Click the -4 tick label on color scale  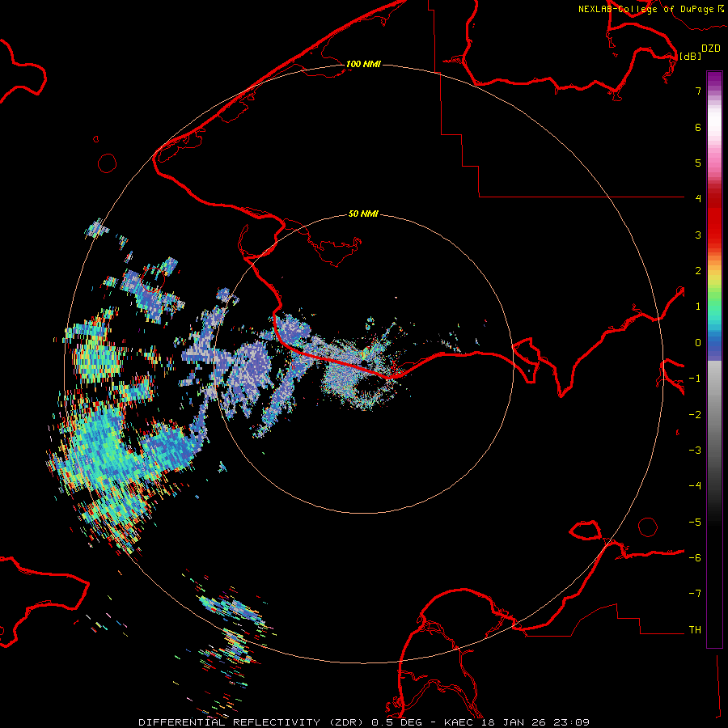(x=695, y=486)
